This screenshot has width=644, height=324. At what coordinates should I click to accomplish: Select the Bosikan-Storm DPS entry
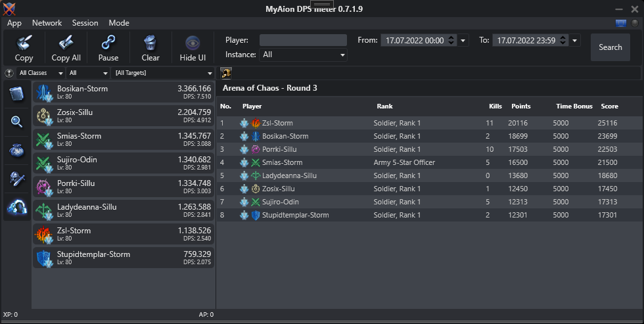click(124, 93)
